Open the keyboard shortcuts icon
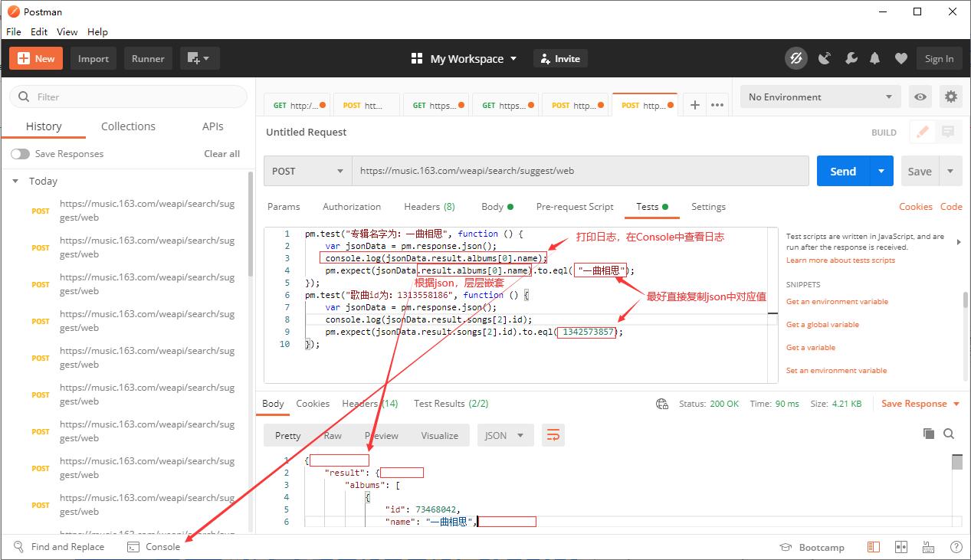This screenshot has height=560, width=971. point(928,547)
